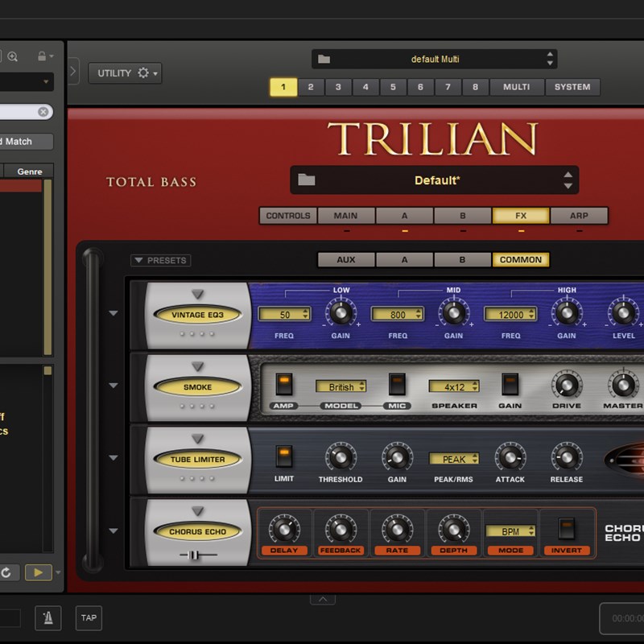Toggle the AMP power on the Smoke module

coord(285,385)
